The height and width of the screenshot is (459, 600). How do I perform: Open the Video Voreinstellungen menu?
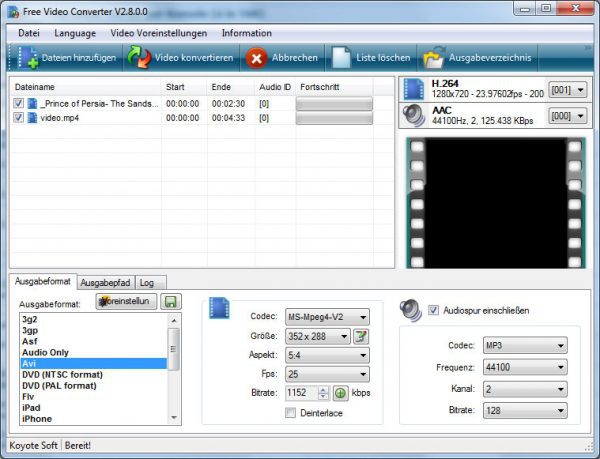(x=159, y=33)
